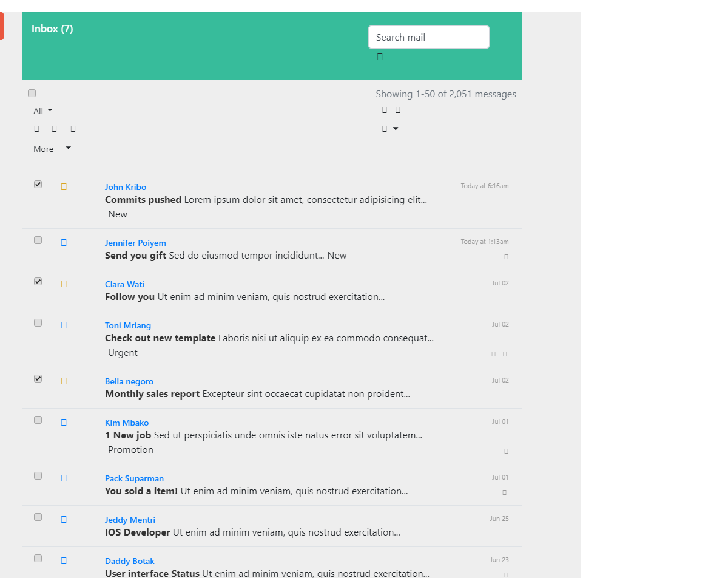This screenshot has height=578, width=728.
Task: Open the All selection dropdown
Action: 42,111
